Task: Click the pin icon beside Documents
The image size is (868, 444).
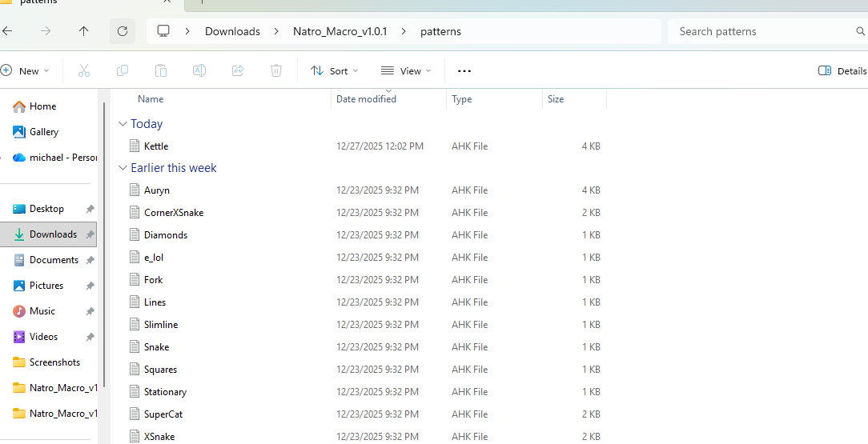Action: [90, 260]
